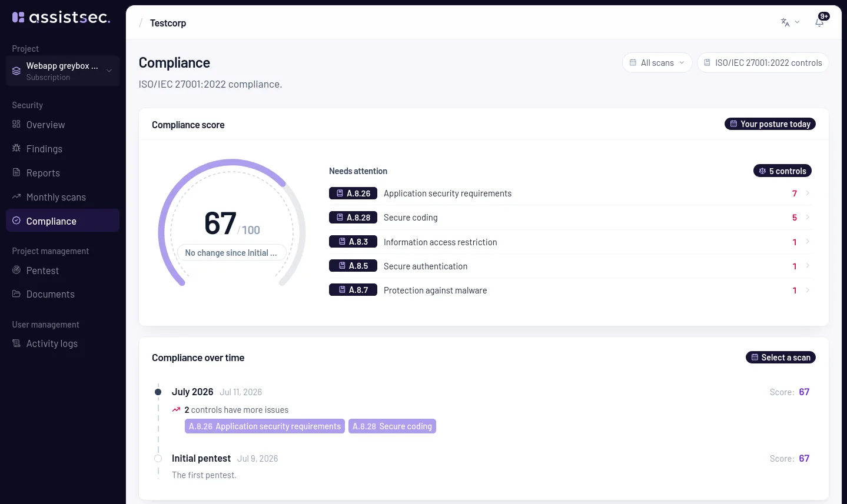Viewport: 847px width, 504px height.
Task: Click the Select a scan button
Action: pos(780,358)
